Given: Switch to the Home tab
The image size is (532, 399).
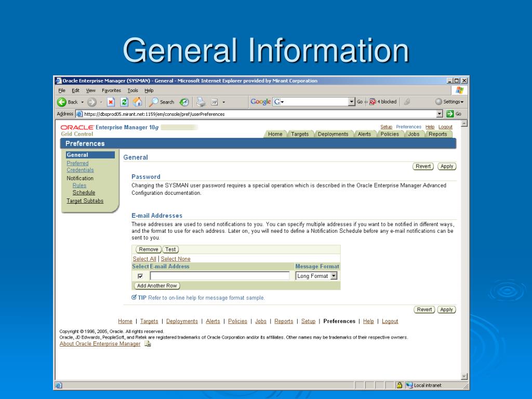Looking at the screenshot, I should [x=275, y=134].
